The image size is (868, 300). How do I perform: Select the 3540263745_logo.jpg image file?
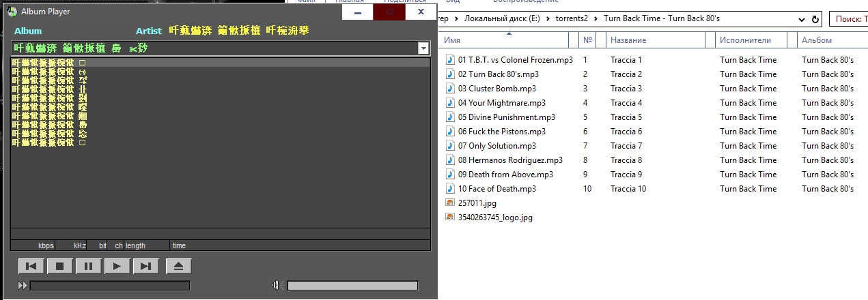[494, 217]
